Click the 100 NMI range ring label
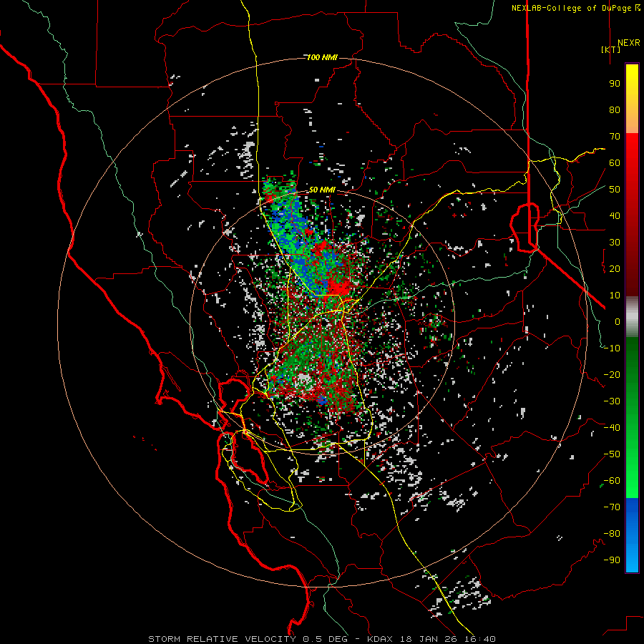This screenshot has height=644, width=644. coord(322,57)
